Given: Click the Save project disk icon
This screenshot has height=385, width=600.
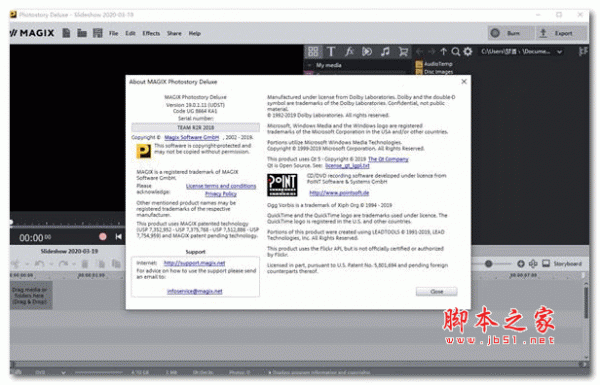Looking at the screenshot, I should point(98,33).
